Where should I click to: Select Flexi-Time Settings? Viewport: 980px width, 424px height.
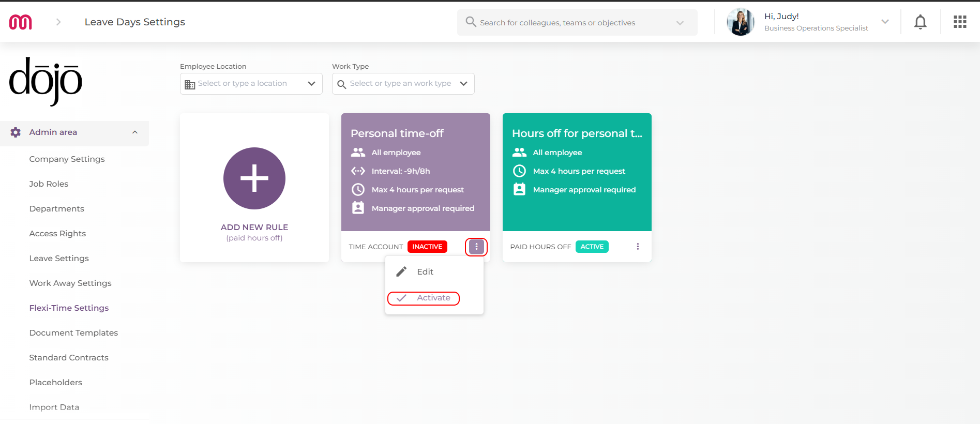(69, 308)
